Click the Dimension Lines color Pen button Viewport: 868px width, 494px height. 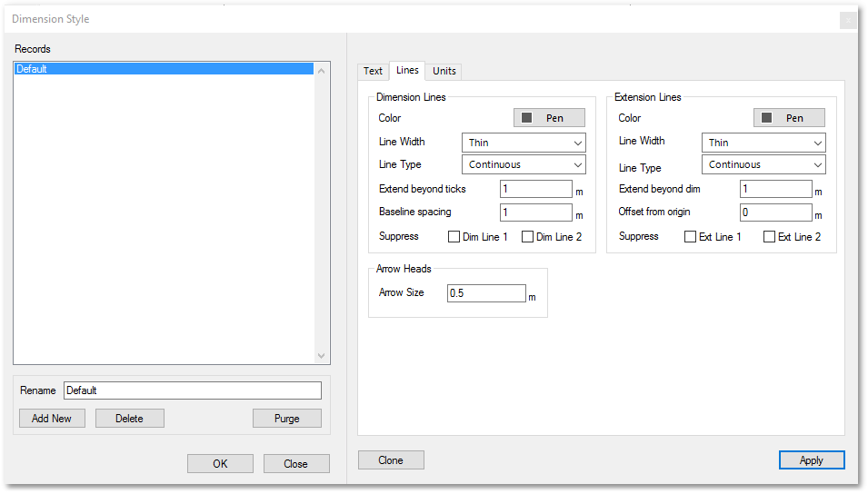pyautogui.click(x=549, y=118)
